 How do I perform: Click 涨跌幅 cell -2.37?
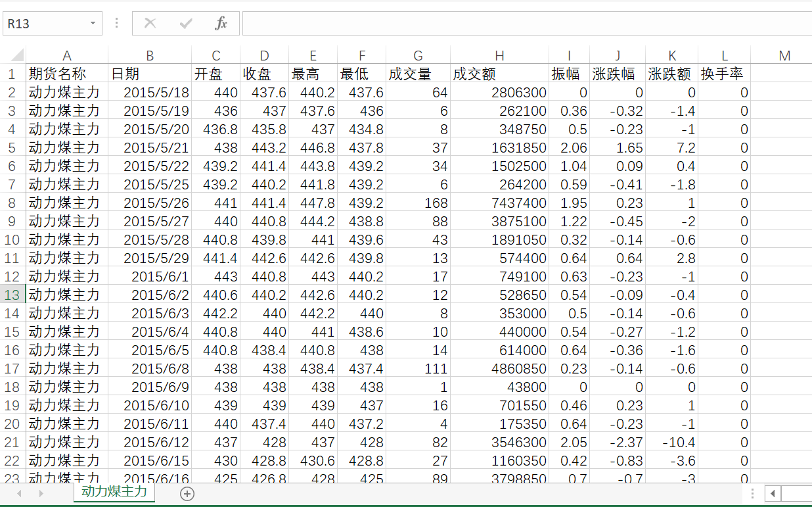[x=618, y=442]
